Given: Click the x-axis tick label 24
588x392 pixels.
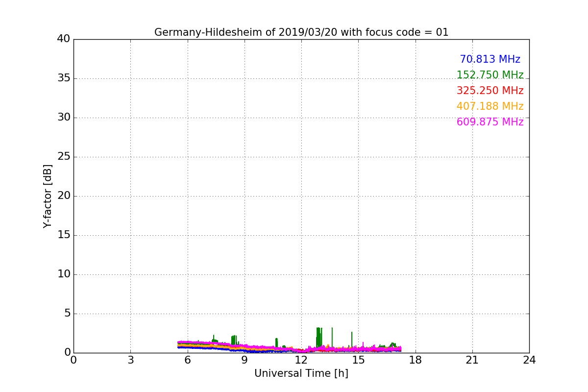Looking at the screenshot, I should click(x=529, y=360).
